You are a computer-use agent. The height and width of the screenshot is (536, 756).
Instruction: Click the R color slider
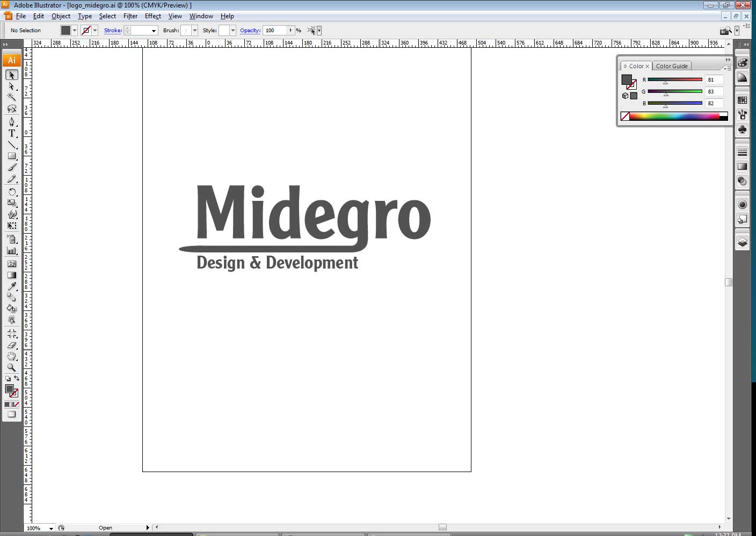674,79
